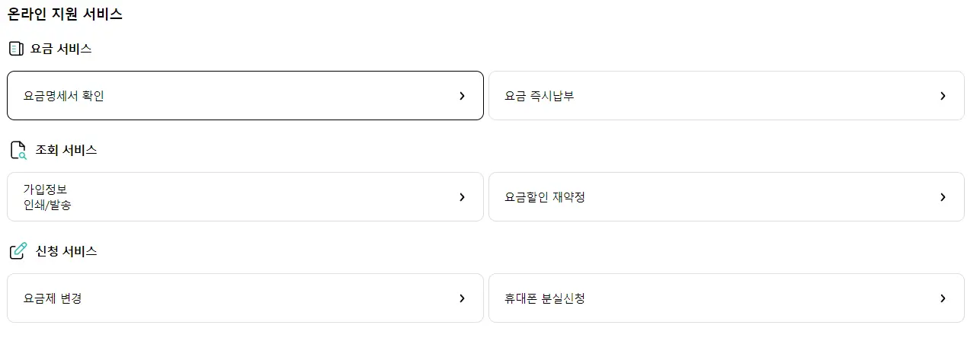Open the 요금명세서 확인 card
The image size is (980, 341).
pyautogui.click(x=245, y=96)
